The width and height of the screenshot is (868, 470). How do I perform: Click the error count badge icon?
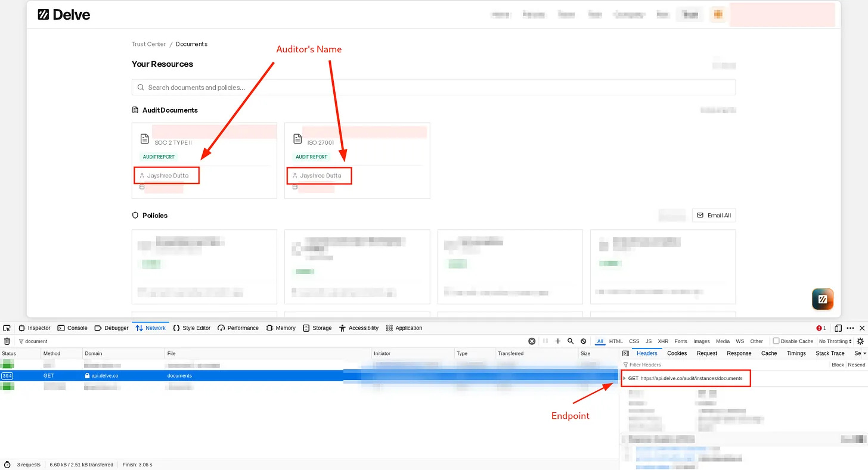click(x=821, y=328)
